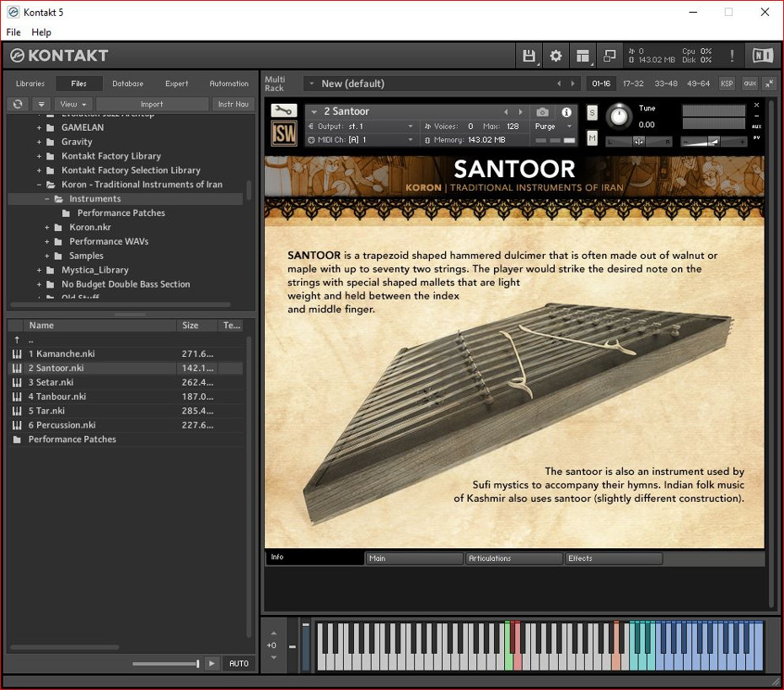Open the workspace layout icon in header
This screenshot has height=690, width=784.
(583, 56)
